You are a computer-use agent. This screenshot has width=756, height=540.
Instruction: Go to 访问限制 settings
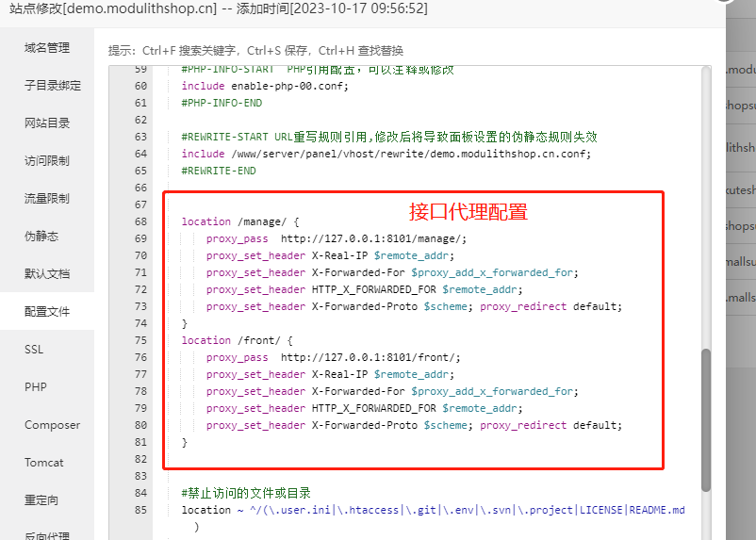click(x=47, y=161)
